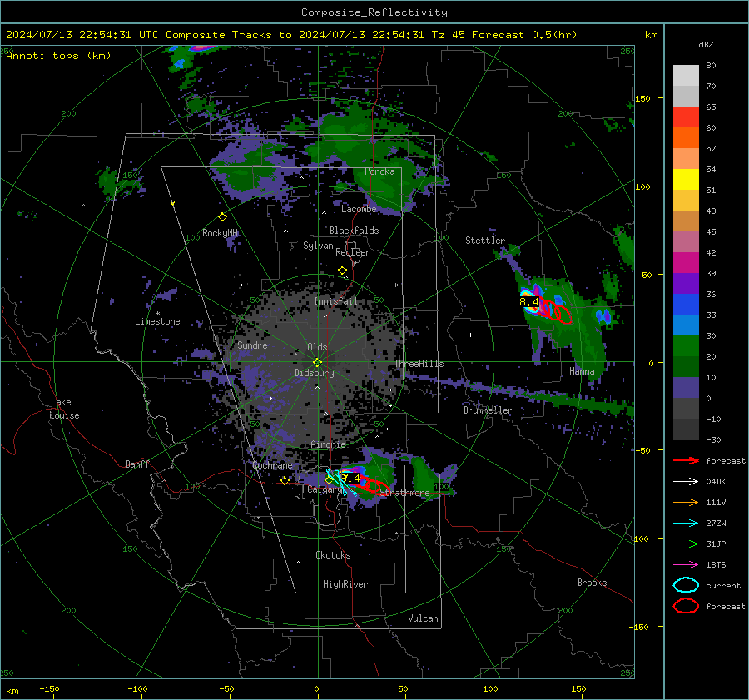Viewport: 749px width, 700px height.
Task: Click the magenta 42 dBZ color swatch
Action: pos(686,262)
